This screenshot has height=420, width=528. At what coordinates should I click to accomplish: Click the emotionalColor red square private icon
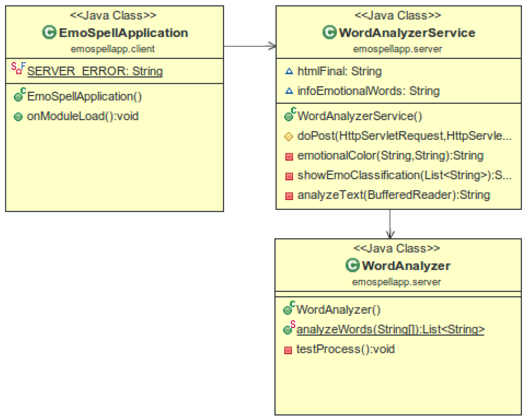tap(289, 157)
